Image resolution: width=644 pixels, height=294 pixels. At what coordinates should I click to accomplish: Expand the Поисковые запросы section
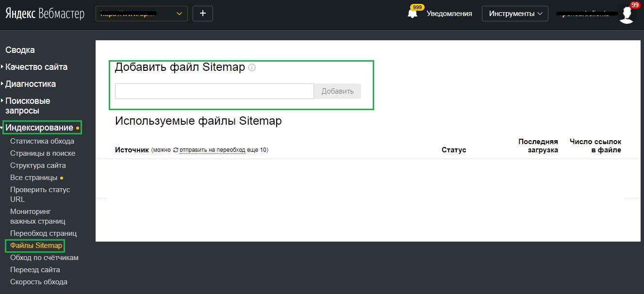coord(28,106)
